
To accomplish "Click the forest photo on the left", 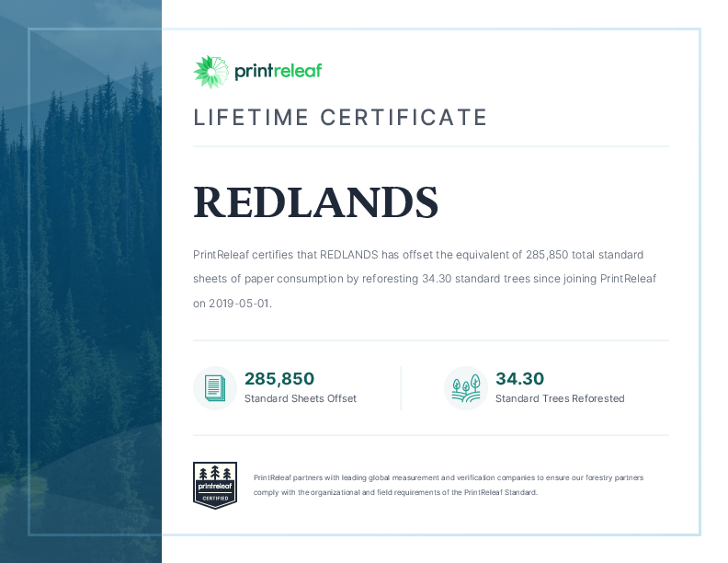I will 83,276.
